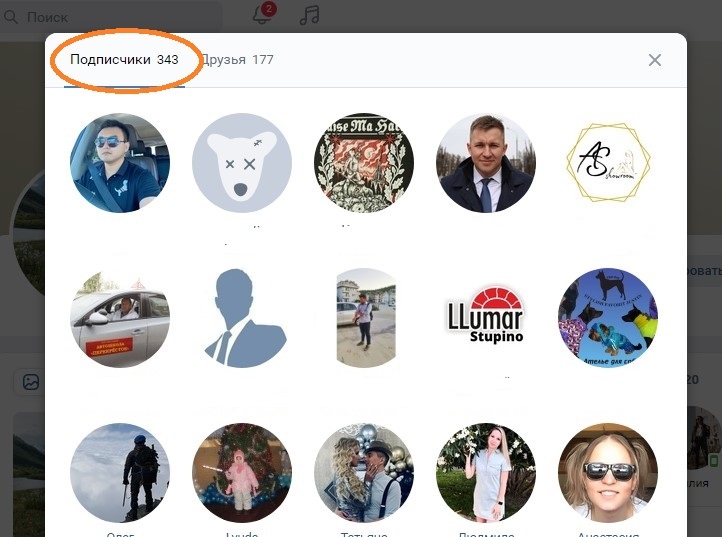Image resolution: width=722 pixels, height=537 pixels.
Task: Focus the Поиск search field
Action: (111, 17)
